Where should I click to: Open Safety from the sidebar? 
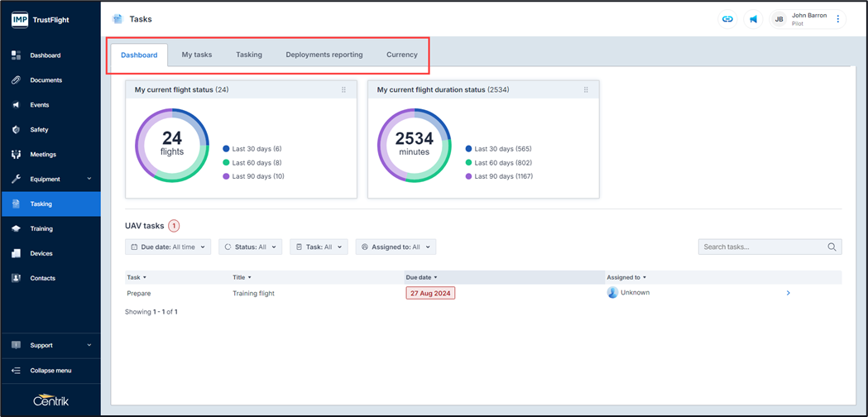point(39,130)
